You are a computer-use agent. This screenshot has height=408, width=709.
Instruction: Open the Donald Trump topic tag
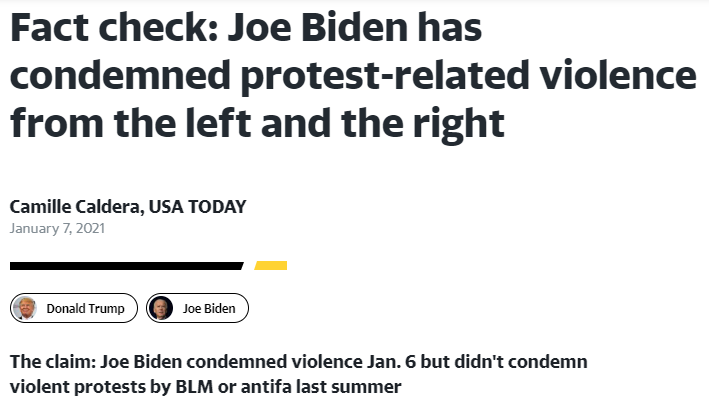[x=85, y=309]
